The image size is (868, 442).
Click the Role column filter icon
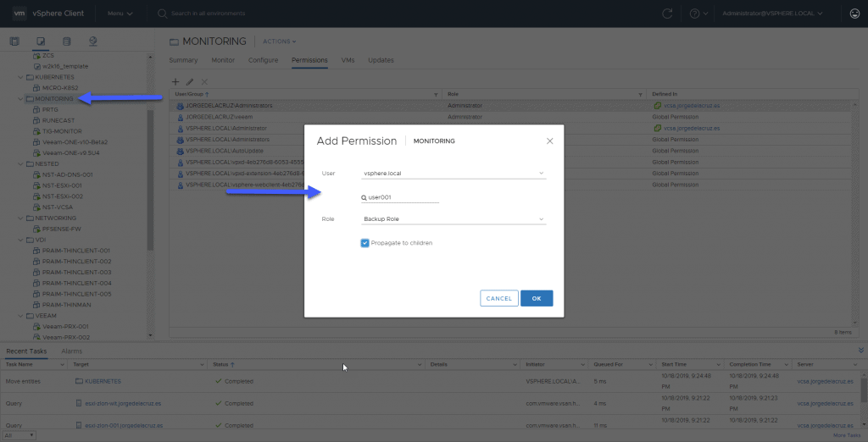[x=641, y=95]
